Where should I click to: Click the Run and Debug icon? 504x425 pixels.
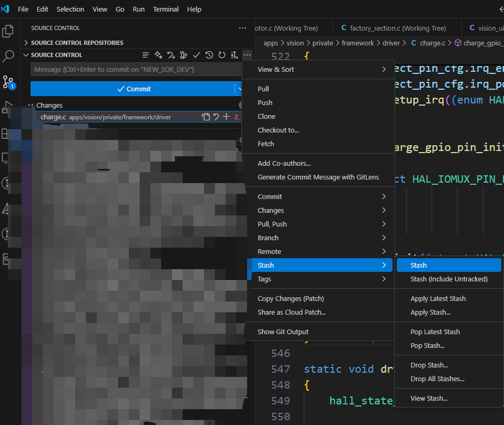click(8, 107)
